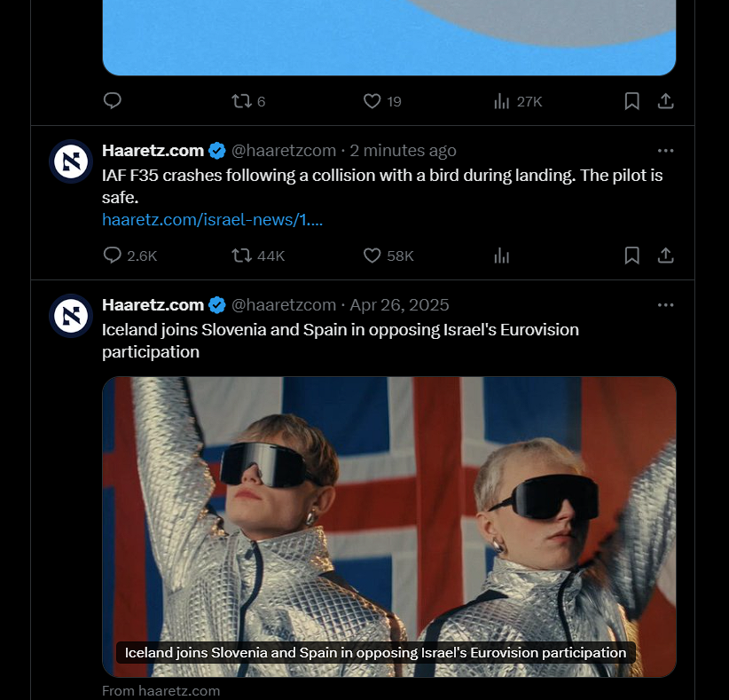Repost the post showing 6 reposts

248,101
